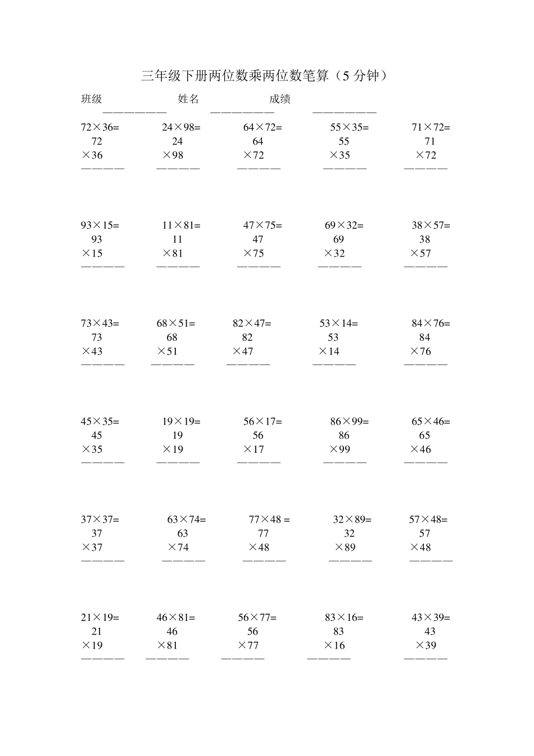Image resolution: width=534 pixels, height=756 pixels.
Task: Select the equation 24×98=
Action: pos(181,128)
